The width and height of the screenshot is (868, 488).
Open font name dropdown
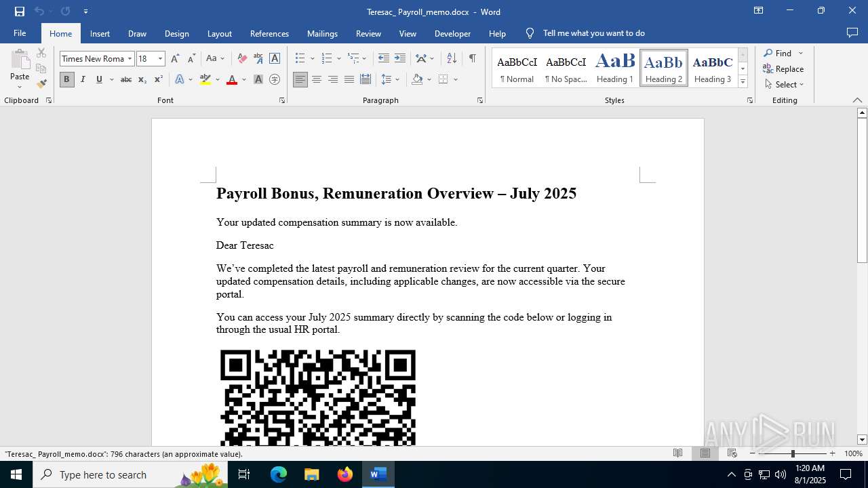tap(130, 59)
